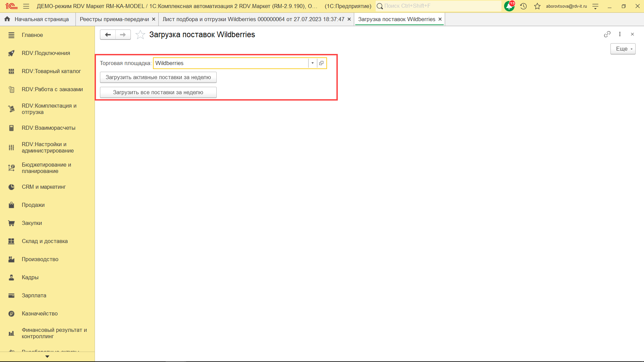
Task: Expand the Торговая площадка dropdown arrow
Action: click(x=313, y=63)
